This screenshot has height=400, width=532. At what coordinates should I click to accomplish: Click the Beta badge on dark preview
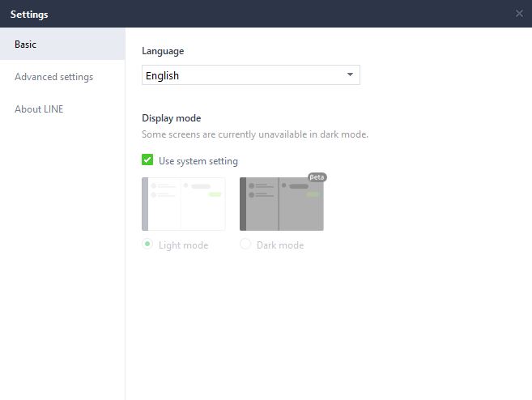coord(317,177)
